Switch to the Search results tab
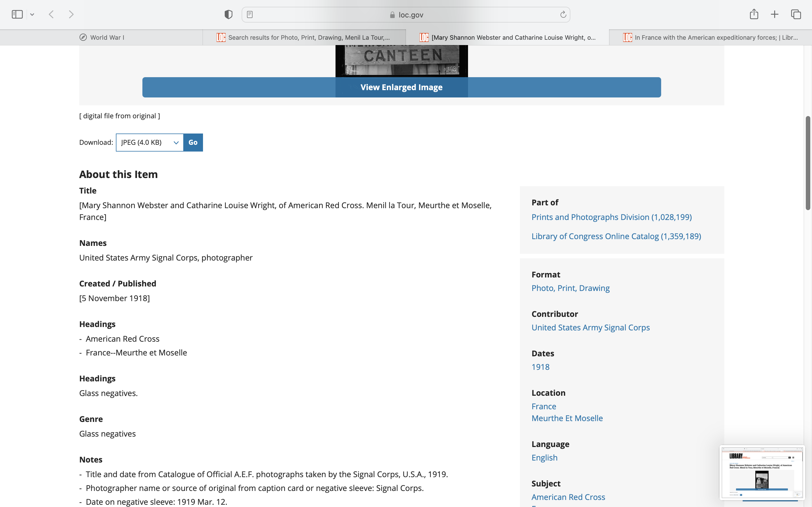The width and height of the screenshot is (812, 507). point(304,37)
